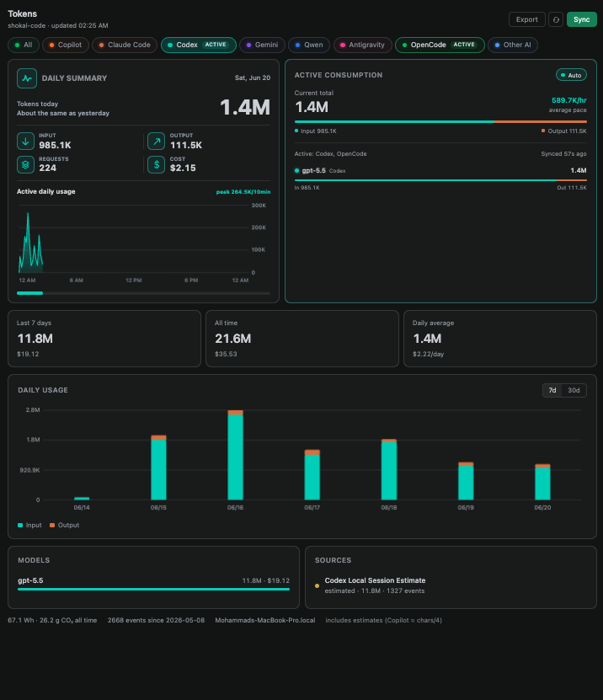This screenshot has height=700, width=603.
Task: Click the Synced 57s ago text
Action: tap(563, 154)
